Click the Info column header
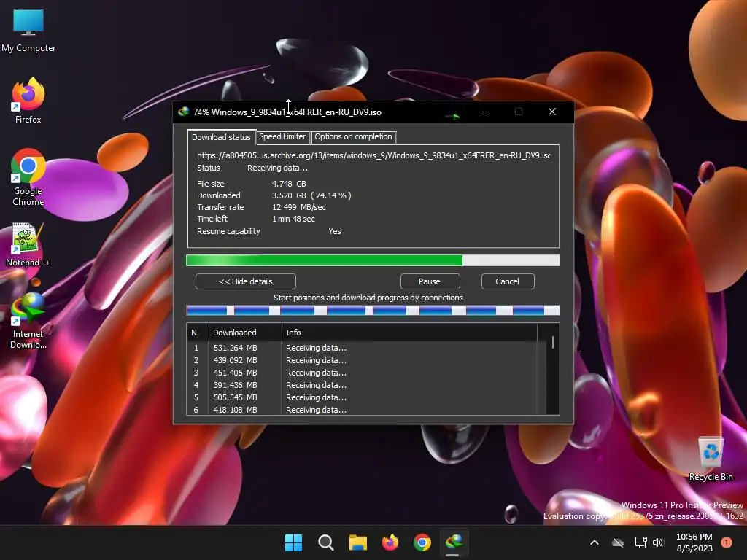The height and width of the screenshot is (560, 747). click(409, 332)
